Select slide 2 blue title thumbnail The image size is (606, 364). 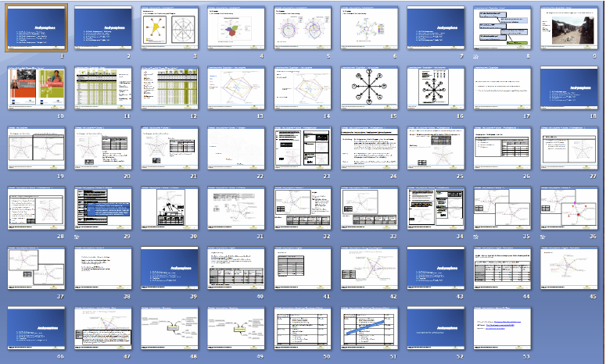pyautogui.click(x=102, y=28)
